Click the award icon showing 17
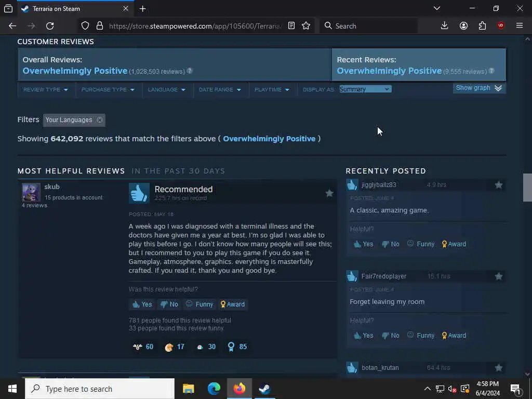 click(x=169, y=347)
